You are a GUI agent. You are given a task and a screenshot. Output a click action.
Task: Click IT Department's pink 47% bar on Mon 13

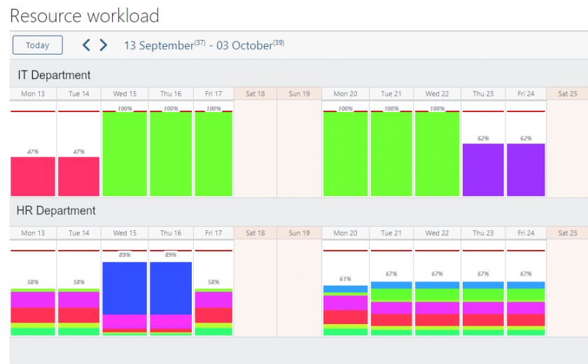click(33, 176)
